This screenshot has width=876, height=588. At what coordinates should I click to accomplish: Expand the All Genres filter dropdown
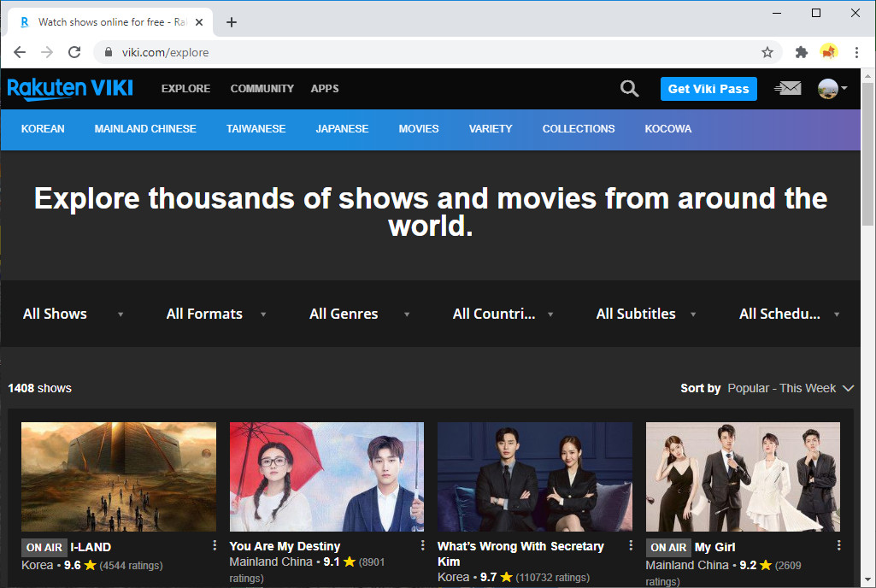(360, 315)
